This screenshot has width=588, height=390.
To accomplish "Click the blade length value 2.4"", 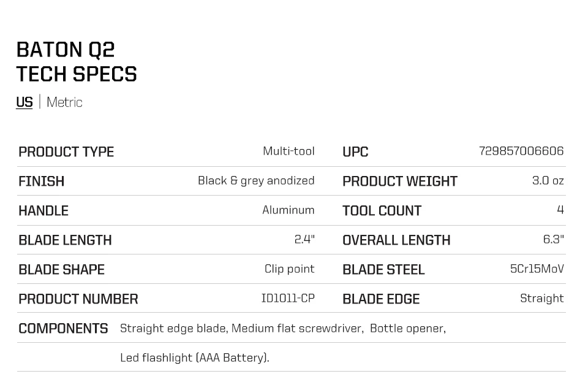I will [x=304, y=239].
